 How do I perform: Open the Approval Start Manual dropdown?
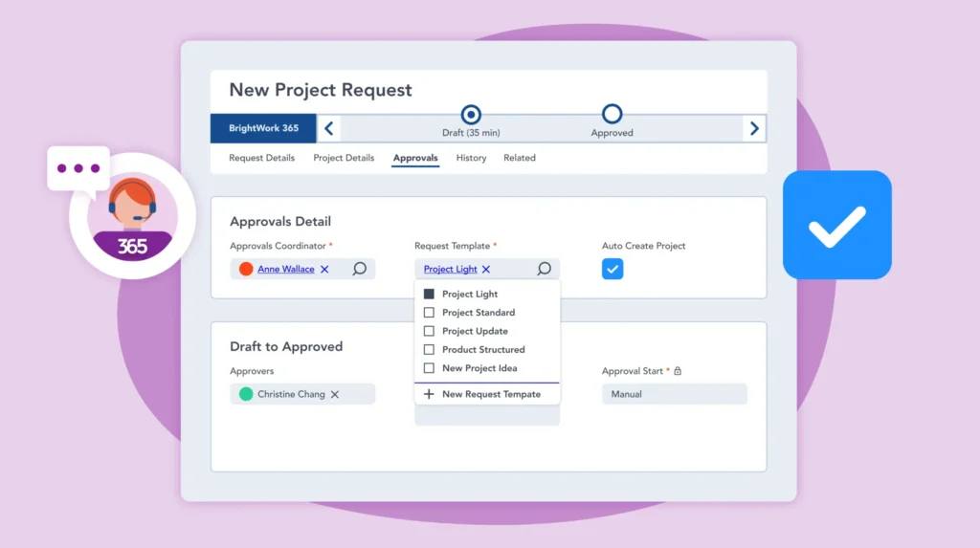(674, 394)
